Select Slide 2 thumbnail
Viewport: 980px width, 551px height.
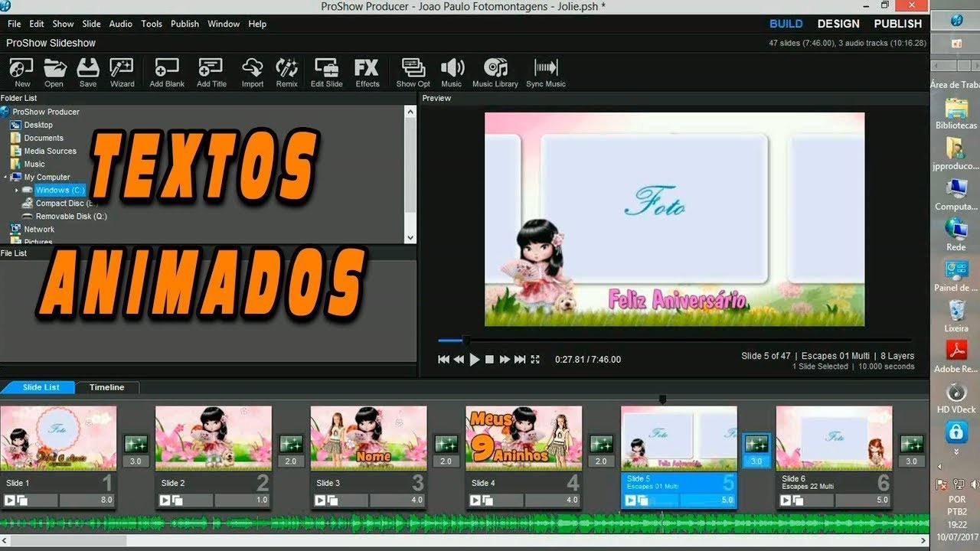214,438
